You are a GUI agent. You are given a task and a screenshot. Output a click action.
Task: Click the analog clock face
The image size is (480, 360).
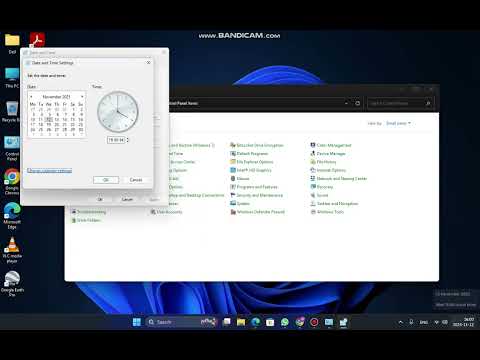(x=117, y=112)
